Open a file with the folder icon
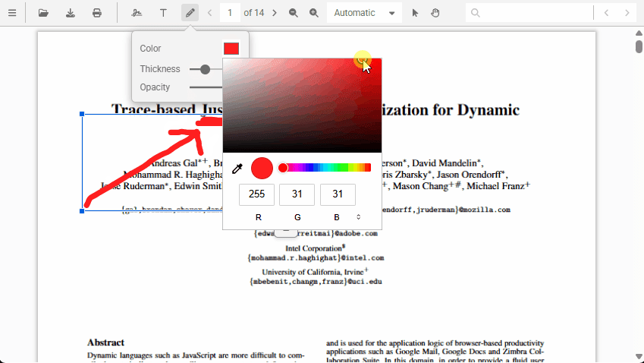 [43, 13]
